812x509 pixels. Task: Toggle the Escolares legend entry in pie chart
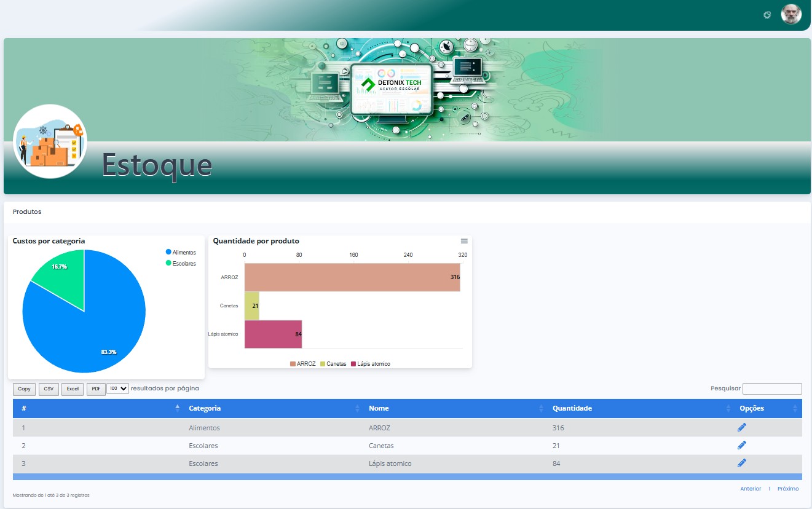pos(181,264)
